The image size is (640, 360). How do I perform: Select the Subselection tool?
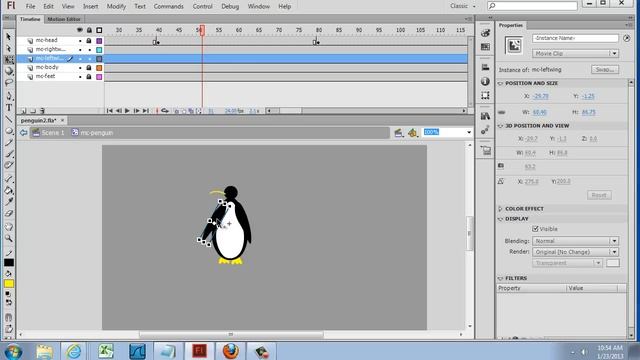[9, 49]
